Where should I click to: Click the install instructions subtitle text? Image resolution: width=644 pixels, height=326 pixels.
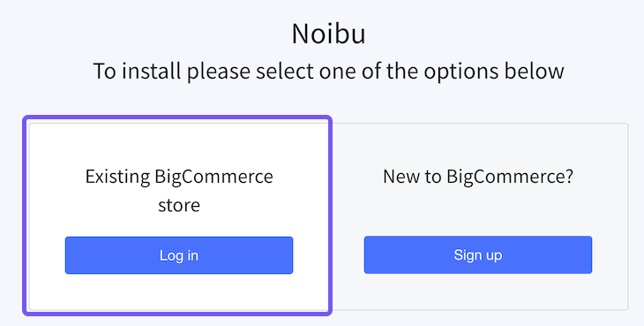328,71
